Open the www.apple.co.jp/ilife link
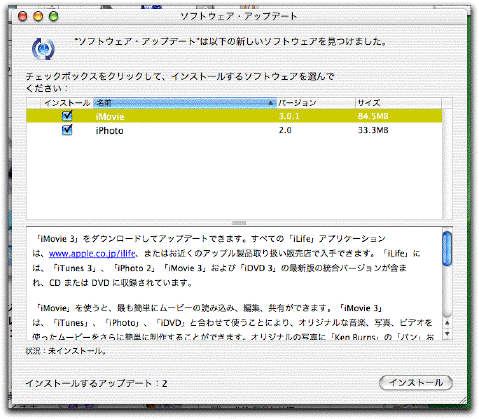The height and width of the screenshot is (419, 479). [92, 254]
